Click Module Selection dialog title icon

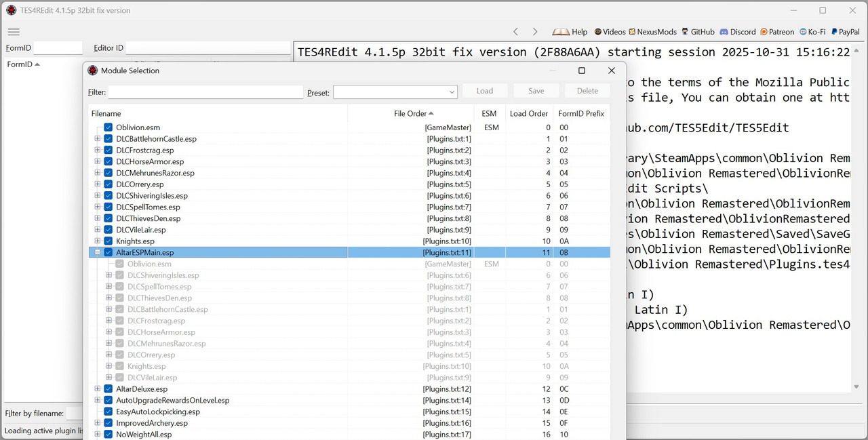pos(93,71)
